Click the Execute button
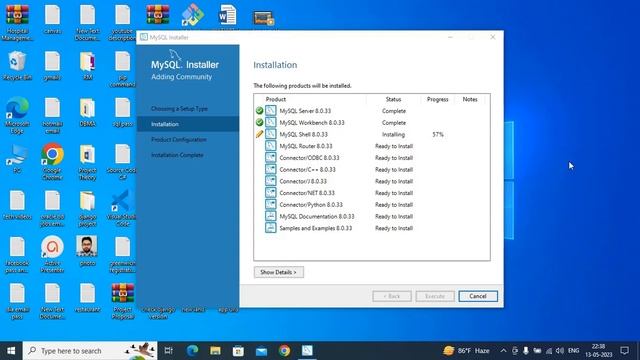 (x=435, y=296)
